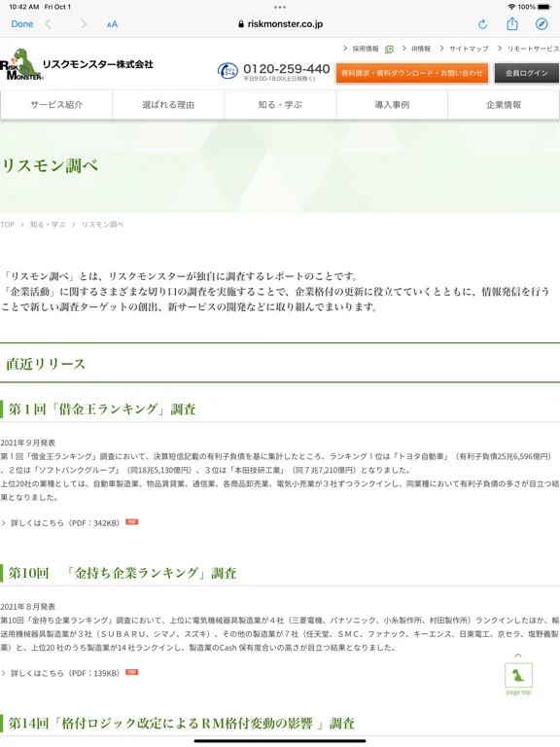Open the リモートサービス link
Screen dimensions: 560x747
coord(533,49)
